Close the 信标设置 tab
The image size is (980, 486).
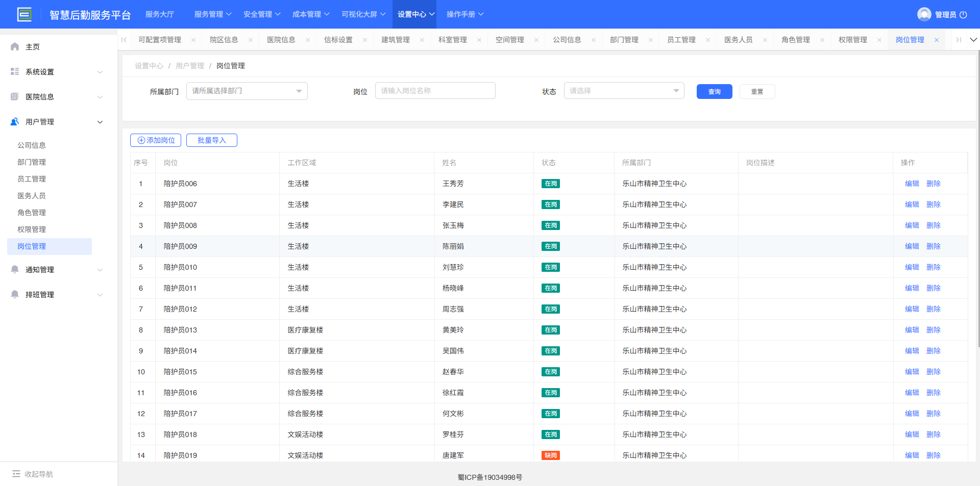point(365,40)
